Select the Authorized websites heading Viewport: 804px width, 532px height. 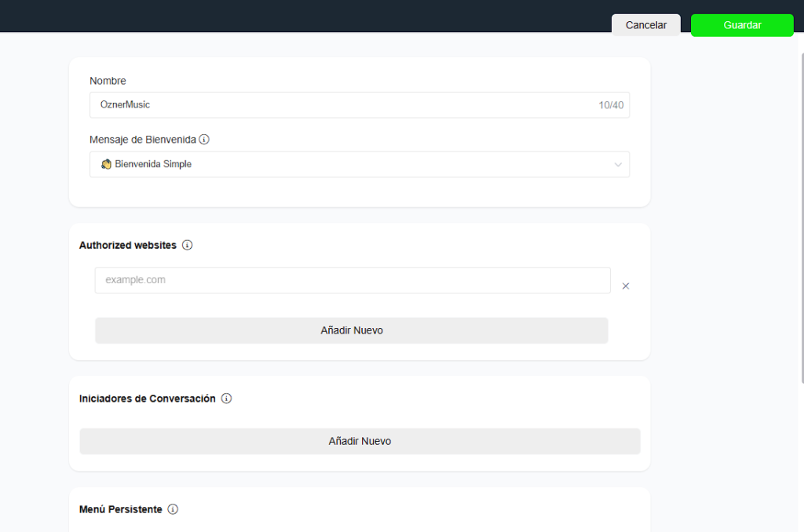coord(128,245)
